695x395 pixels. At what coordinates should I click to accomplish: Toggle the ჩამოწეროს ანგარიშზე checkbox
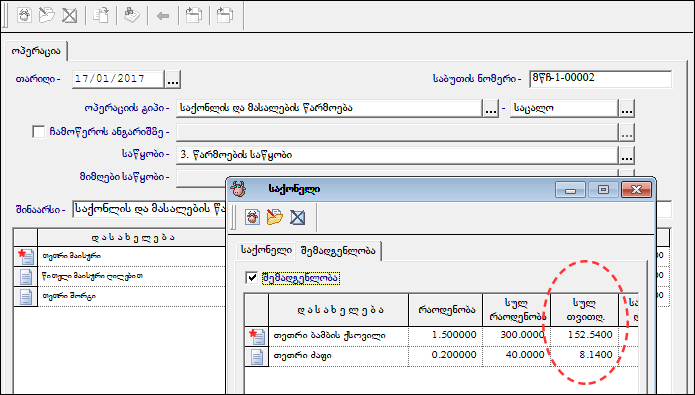click(x=39, y=132)
